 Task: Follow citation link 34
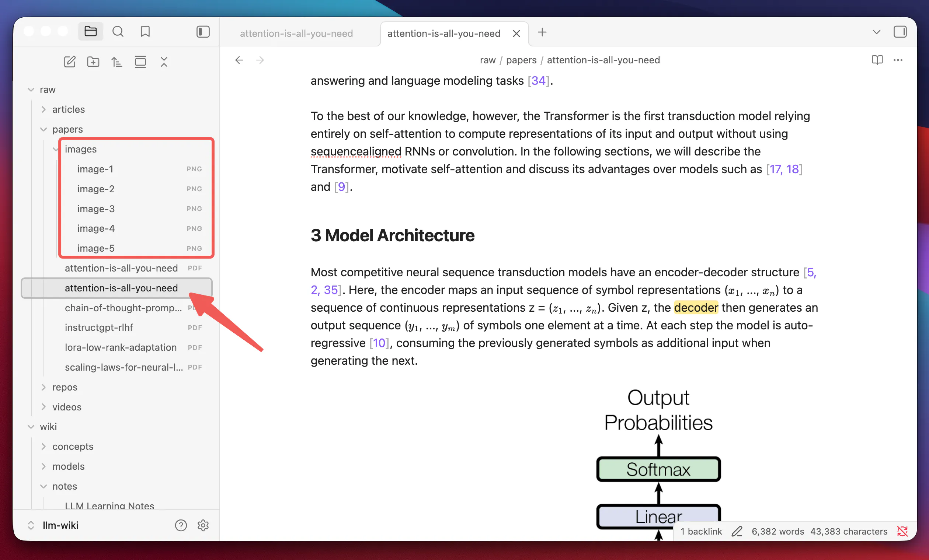(538, 81)
